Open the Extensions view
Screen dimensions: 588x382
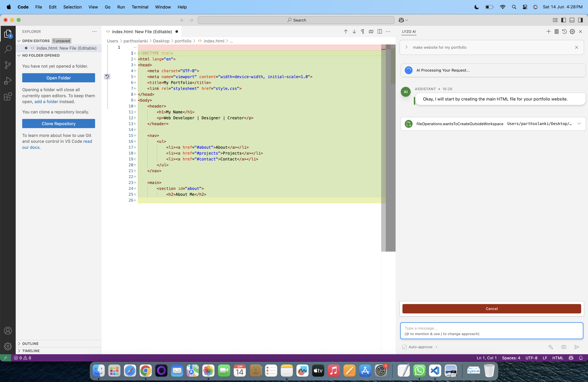[8, 96]
